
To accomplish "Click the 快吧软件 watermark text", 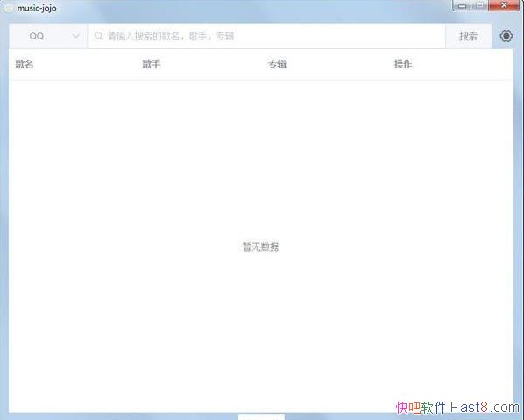I will pos(421,408).
